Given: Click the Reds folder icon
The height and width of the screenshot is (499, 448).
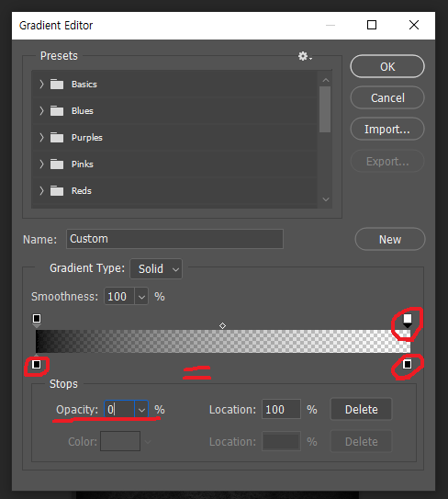Looking at the screenshot, I should pos(57,190).
